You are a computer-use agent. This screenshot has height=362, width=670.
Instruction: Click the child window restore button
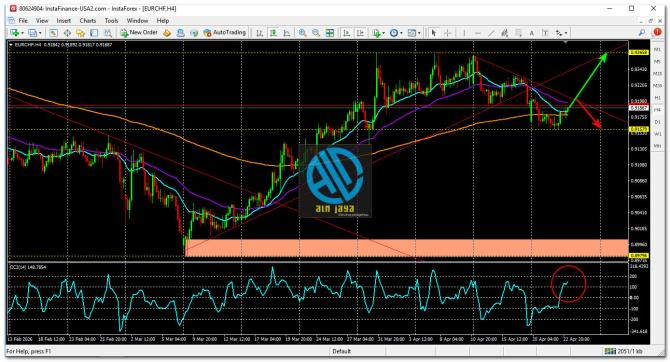point(651,21)
